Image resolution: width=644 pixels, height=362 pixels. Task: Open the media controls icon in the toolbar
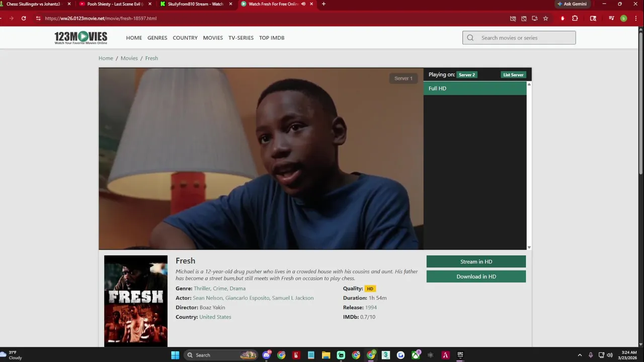pos(611,18)
